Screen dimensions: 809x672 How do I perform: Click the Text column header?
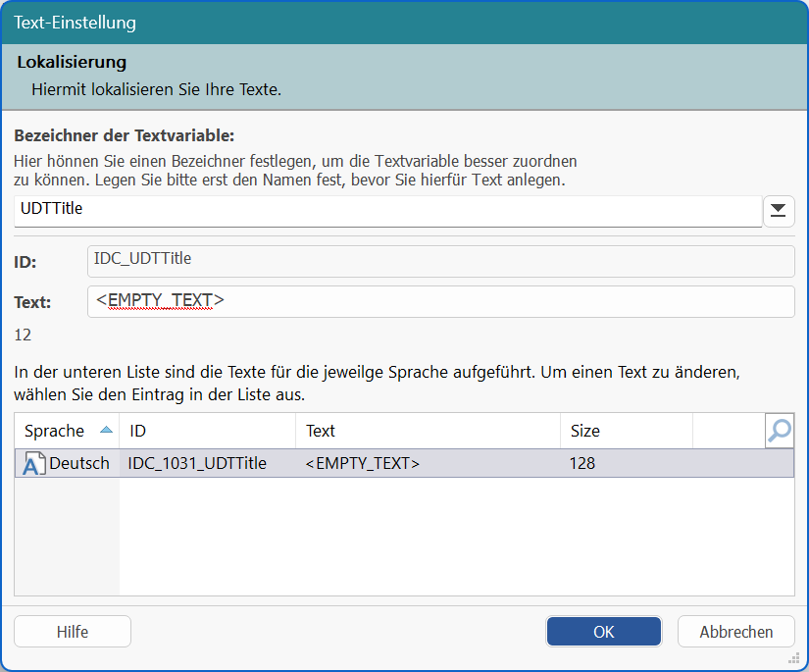pos(428,431)
